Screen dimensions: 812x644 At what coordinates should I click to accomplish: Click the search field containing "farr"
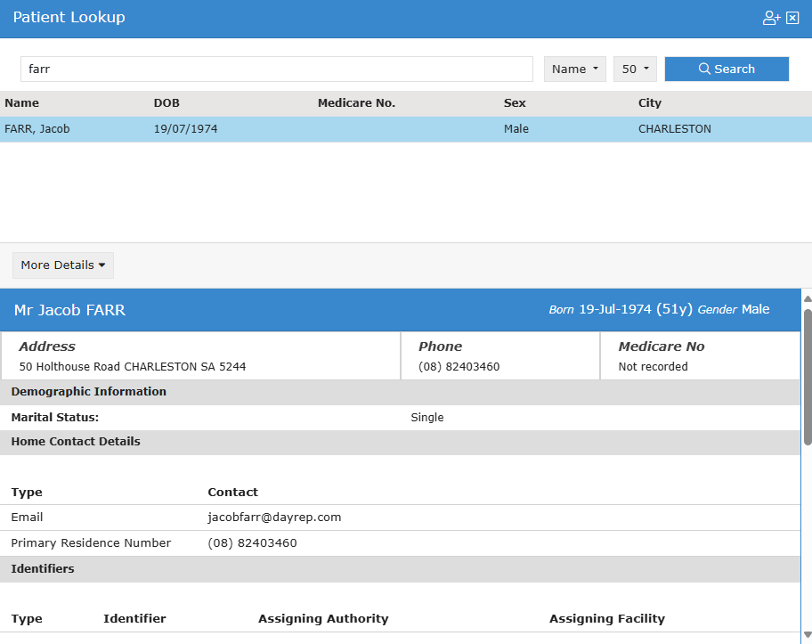coord(276,69)
